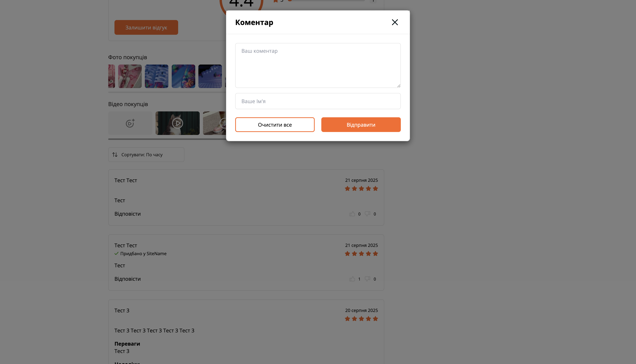Click the star rating of first review
The width and height of the screenshot is (636, 364).
pyautogui.click(x=361, y=189)
